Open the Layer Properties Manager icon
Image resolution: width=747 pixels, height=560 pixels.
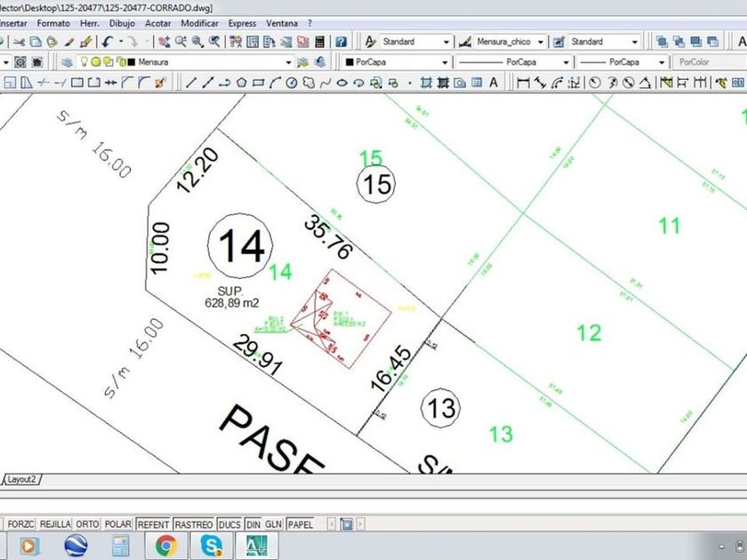67,62
